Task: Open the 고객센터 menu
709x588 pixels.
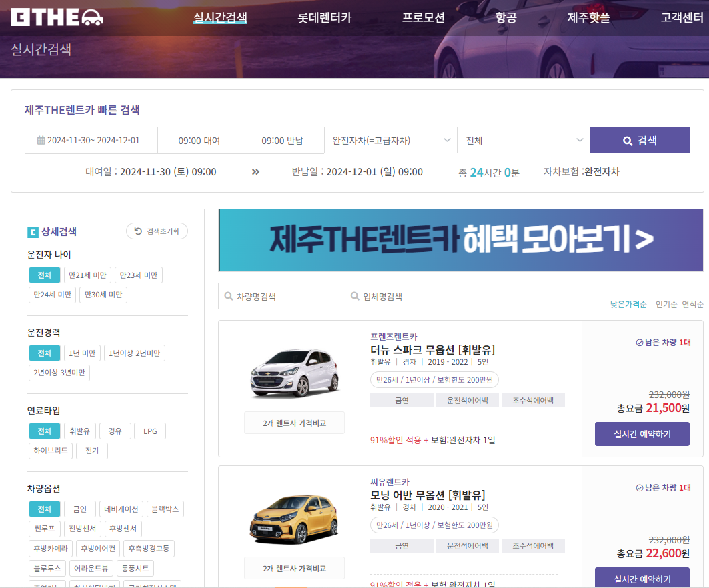Action: pyautogui.click(x=682, y=17)
